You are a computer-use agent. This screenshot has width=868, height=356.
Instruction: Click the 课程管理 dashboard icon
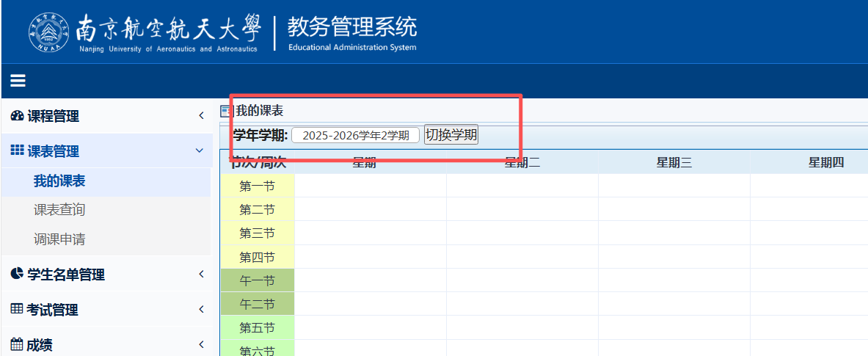(18, 116)
